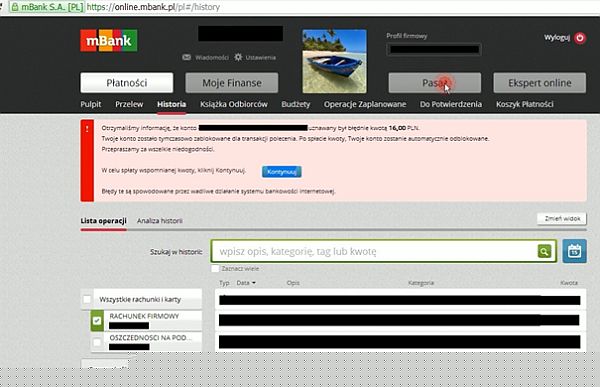Viewport: 600px width, 387px height.
Task: Click the green search magnifier icon
Action: [x=545, y=251]
